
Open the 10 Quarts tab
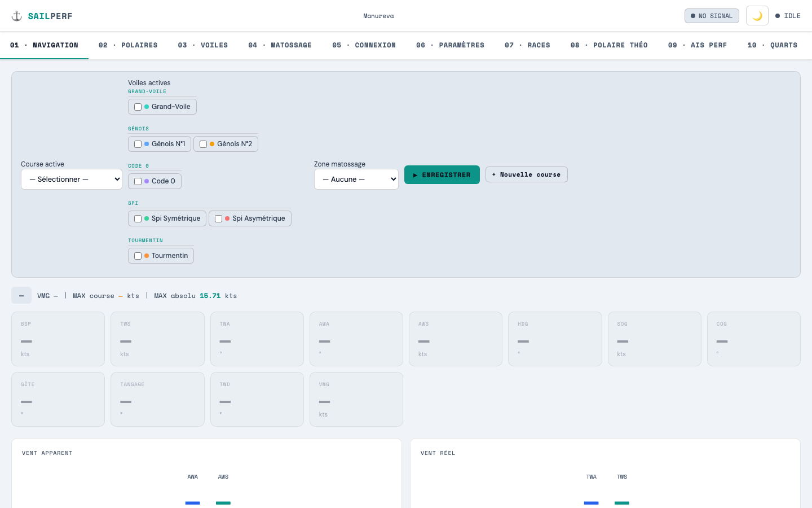coord(773,45)
